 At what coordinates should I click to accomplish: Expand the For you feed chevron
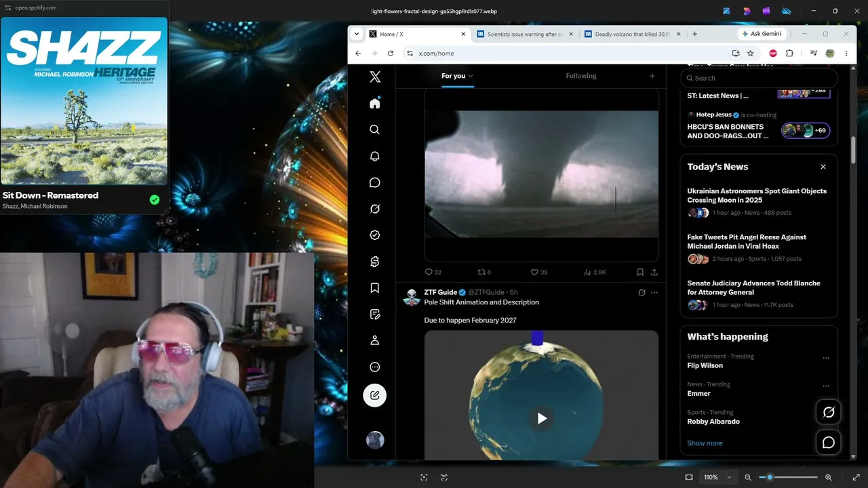point(471,76)
